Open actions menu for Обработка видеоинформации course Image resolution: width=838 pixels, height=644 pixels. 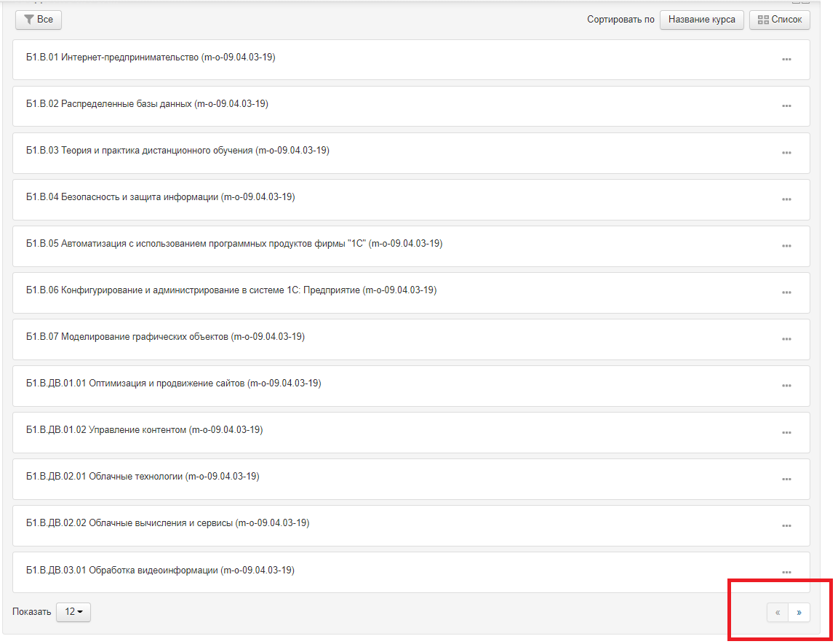point(786,572)
